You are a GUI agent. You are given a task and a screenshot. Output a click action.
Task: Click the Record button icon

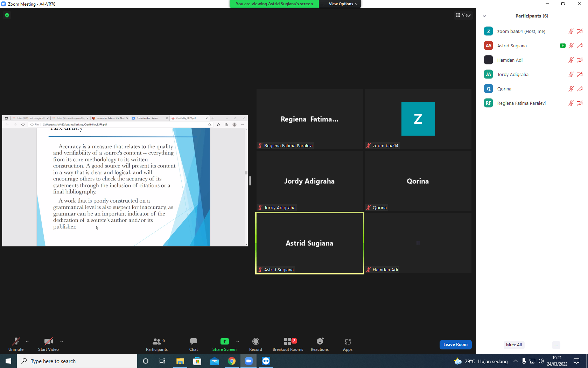click(256, 341)
